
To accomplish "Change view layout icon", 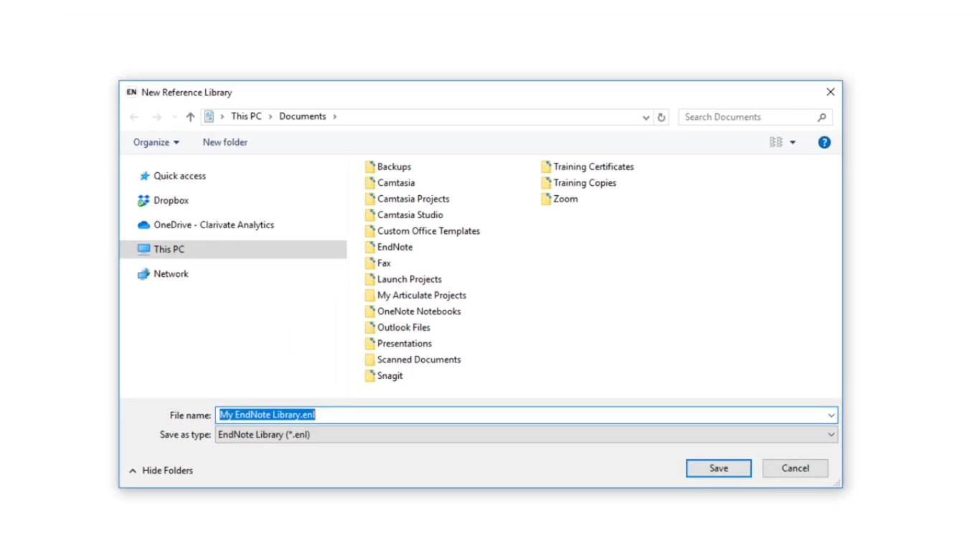I will (776, 142).
